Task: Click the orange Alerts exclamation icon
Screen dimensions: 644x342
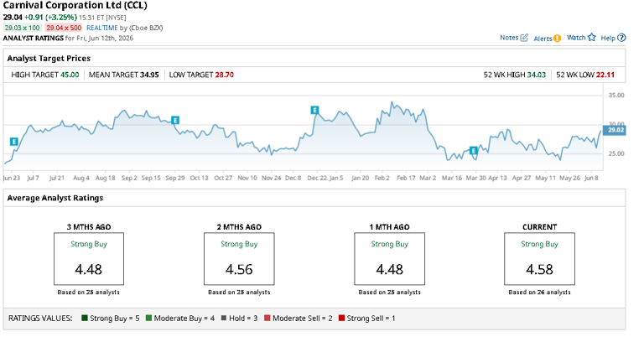Action: point(557,39)
